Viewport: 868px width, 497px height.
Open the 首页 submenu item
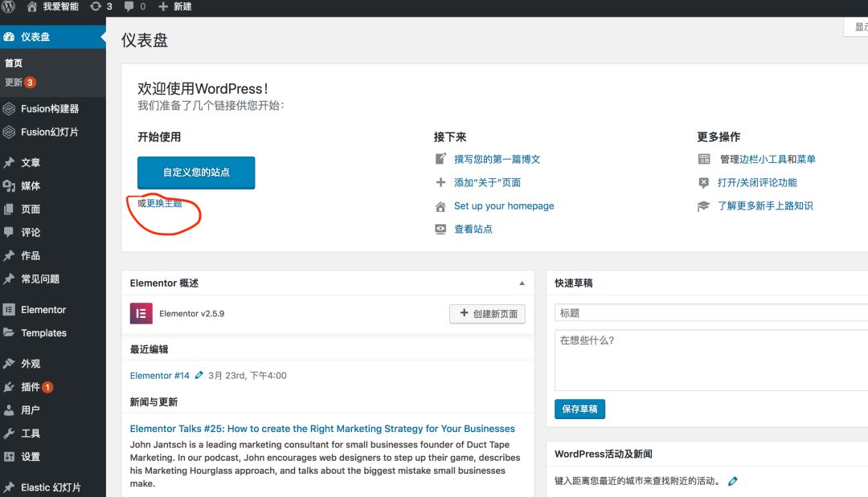coord(14,63)
